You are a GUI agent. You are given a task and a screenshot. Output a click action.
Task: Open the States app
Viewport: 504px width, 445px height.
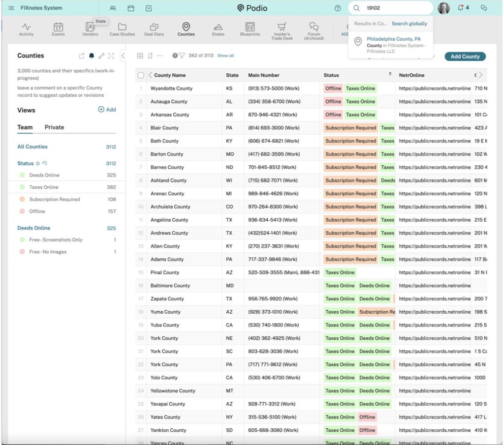click(x=218, y=29)
